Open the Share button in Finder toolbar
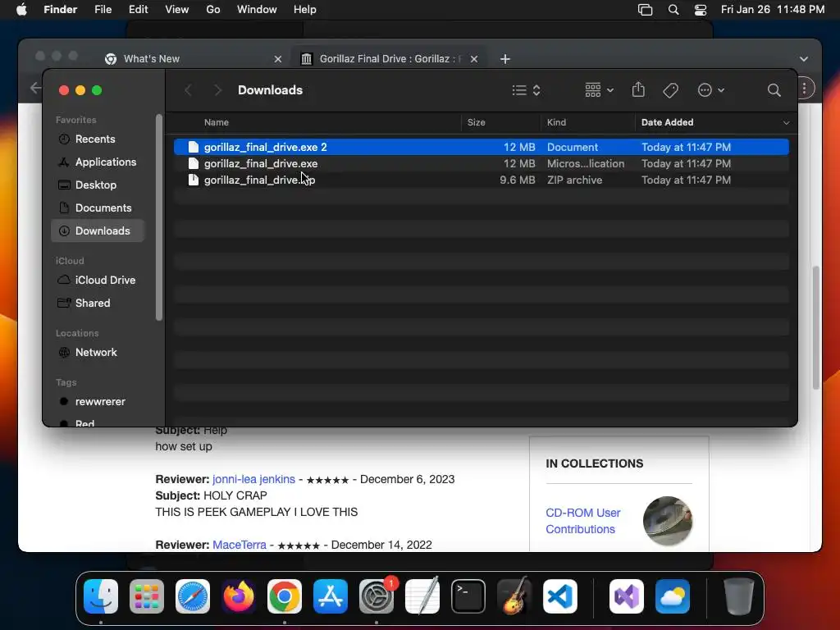This screenshot has height=630, width=840. (x=638, y=89)
